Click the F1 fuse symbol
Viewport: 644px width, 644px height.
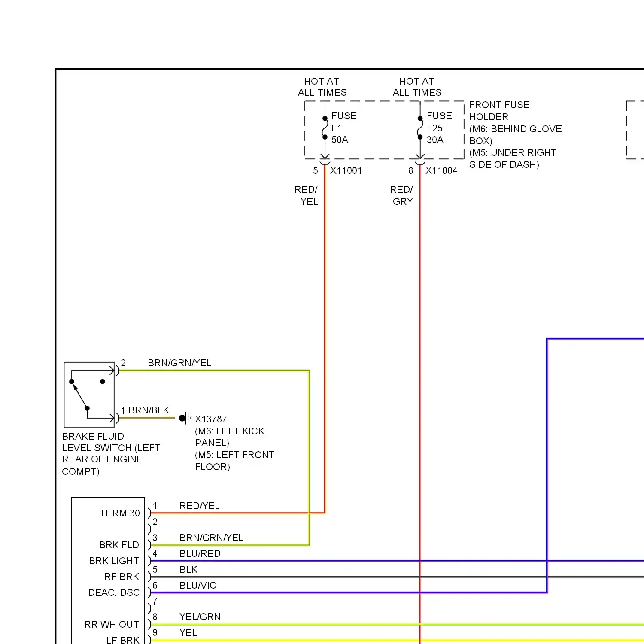pyautogui.click(x=325, y=128)
